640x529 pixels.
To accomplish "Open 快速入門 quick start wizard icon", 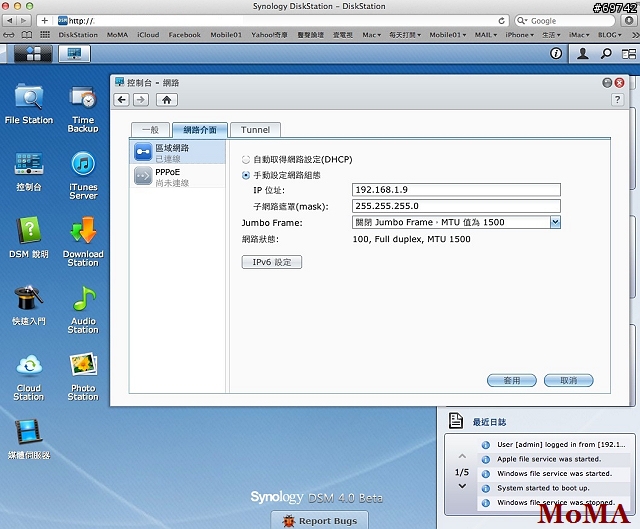I will 29,305.
